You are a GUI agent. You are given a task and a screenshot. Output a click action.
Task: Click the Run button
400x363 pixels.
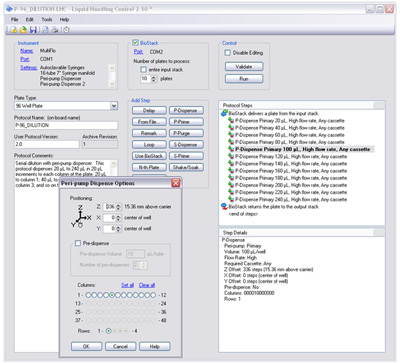pos(244,79)
